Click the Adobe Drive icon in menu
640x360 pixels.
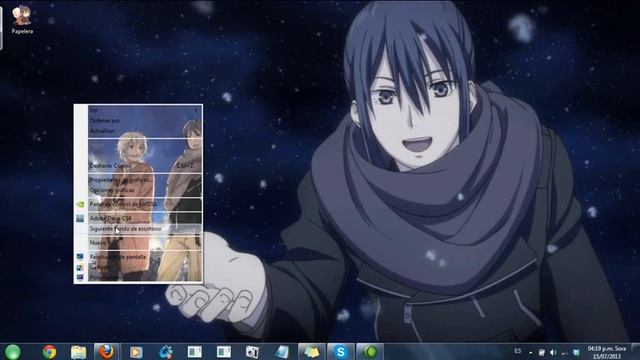80,218
